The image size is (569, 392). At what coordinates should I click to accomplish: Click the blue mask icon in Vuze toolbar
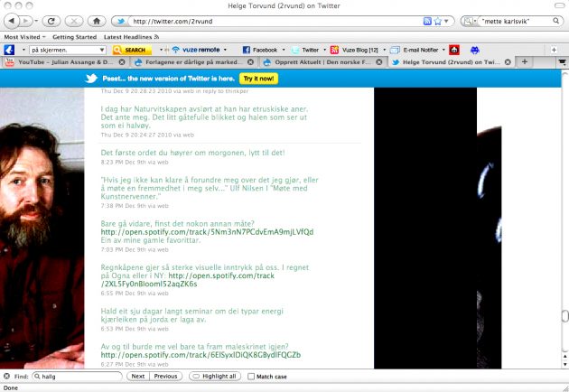[475, 50]
